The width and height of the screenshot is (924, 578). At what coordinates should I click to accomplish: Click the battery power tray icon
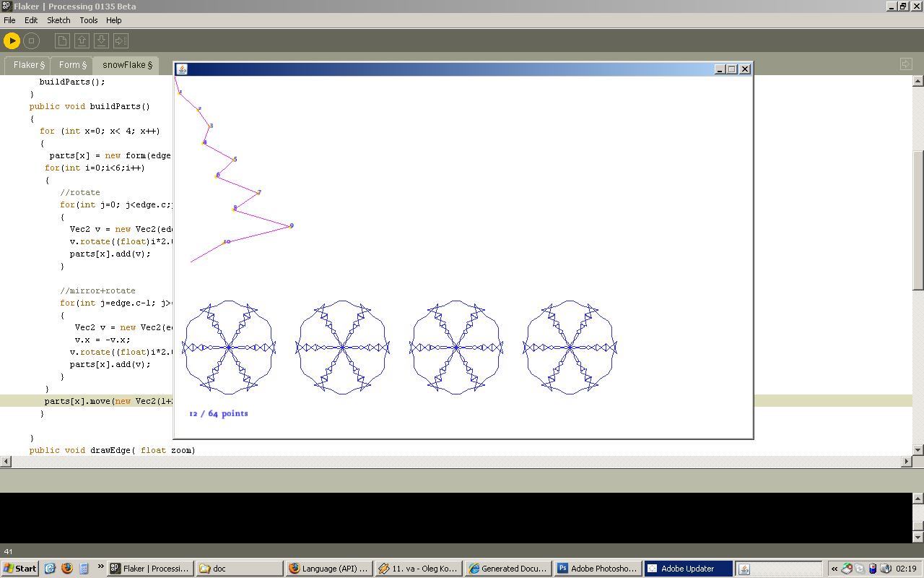click(873, 569)
